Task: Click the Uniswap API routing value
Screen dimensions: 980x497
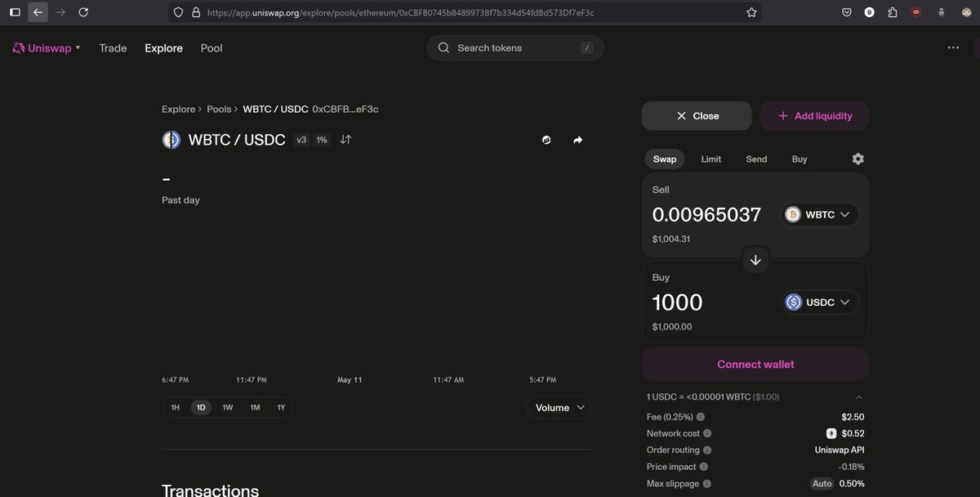Action: (840, 450)
